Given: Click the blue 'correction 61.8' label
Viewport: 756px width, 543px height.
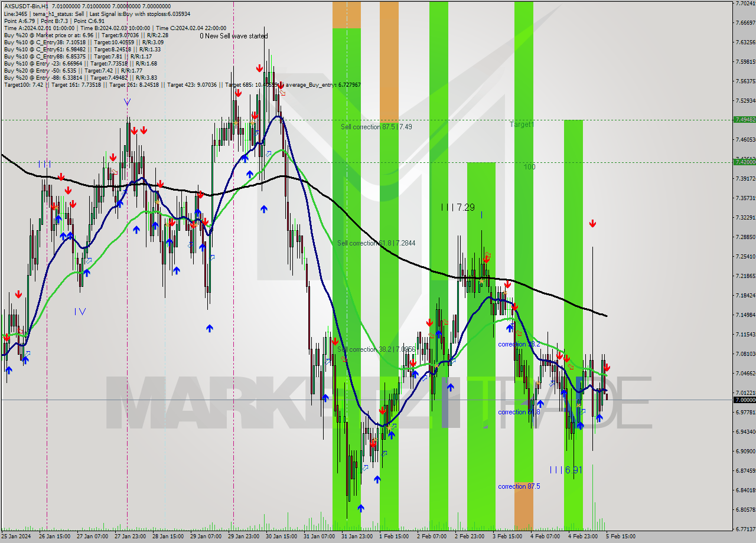Looking at the screenshot, I should 519,412.
